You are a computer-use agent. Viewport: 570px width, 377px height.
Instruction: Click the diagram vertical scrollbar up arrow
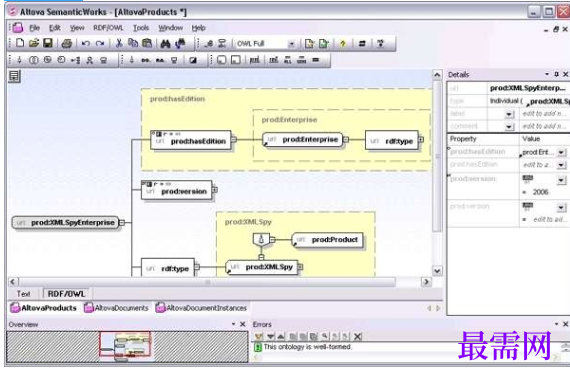(437, 75)
